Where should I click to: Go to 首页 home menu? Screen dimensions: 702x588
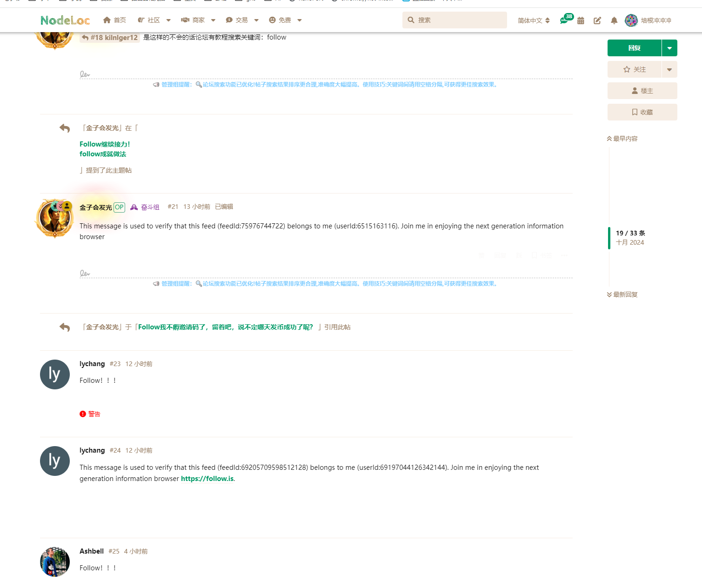114,20
